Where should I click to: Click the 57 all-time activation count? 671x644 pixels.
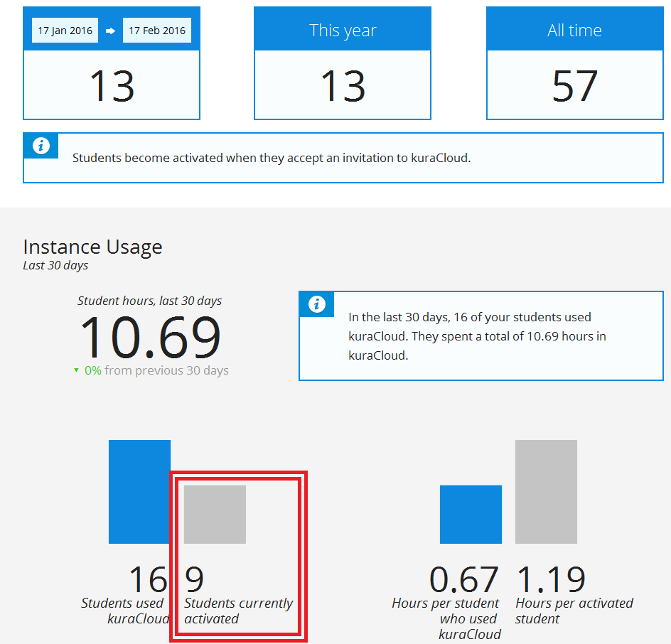(x=574, y=86)
